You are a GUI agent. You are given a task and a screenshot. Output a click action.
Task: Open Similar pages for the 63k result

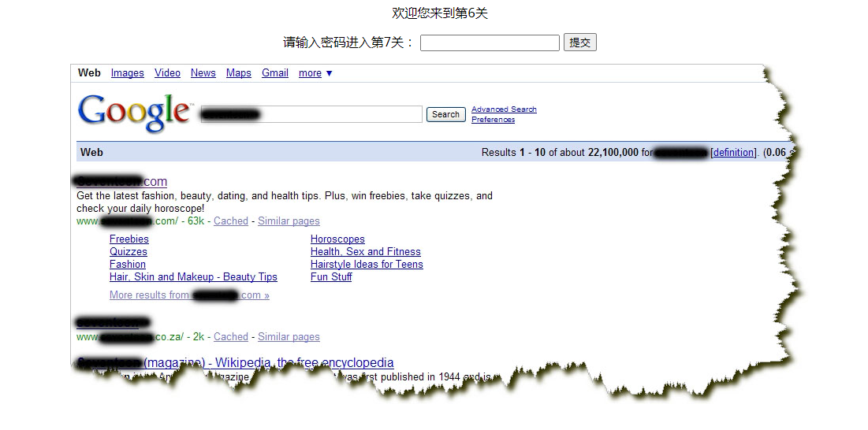click(x=289, y=221)
